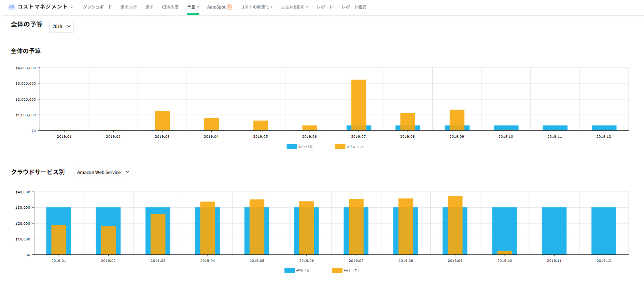The image size is (644, 281).
Task: Open the 2019 year selector dropdown
Action: tap(61, 26)
